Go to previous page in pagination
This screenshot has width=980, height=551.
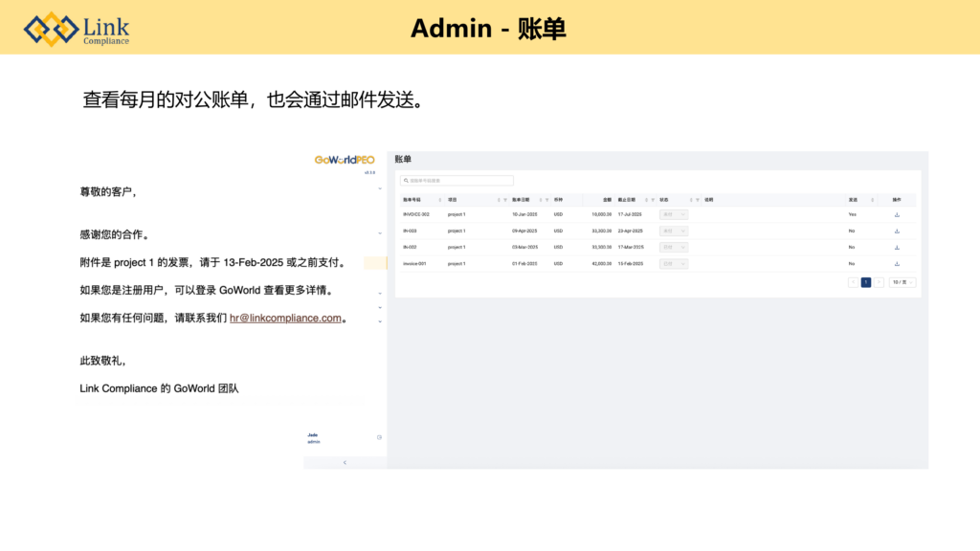853,282
